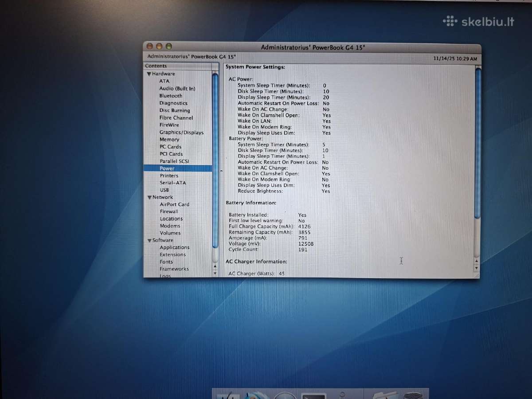Viewport: 532px width, 399px height.
Task: Click the Hardware category label
Action: tap(164, 74)
